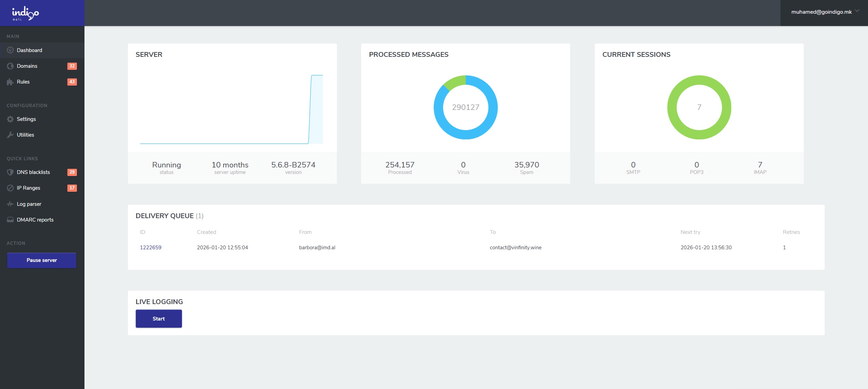
Task: Click the Utilities wrench icon
Action: [10, 135]
